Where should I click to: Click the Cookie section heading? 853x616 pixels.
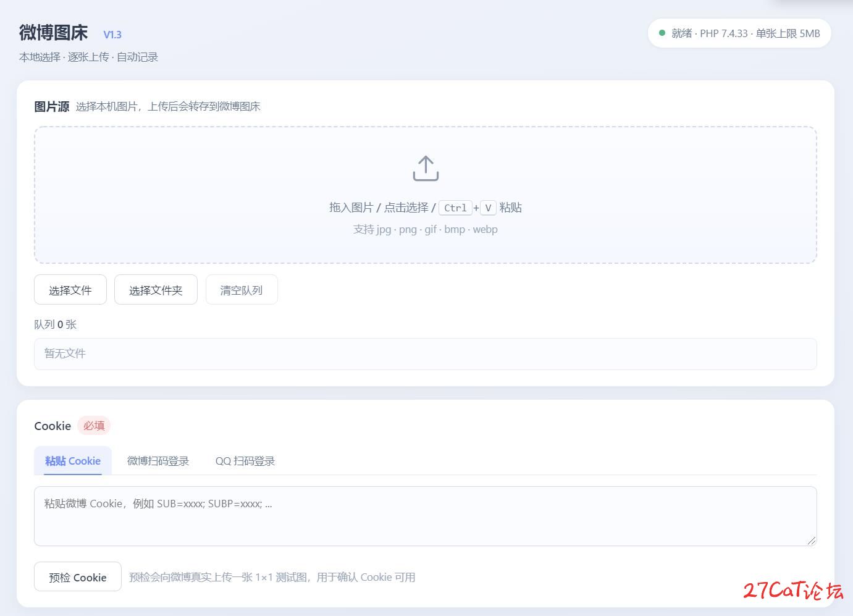53,426
